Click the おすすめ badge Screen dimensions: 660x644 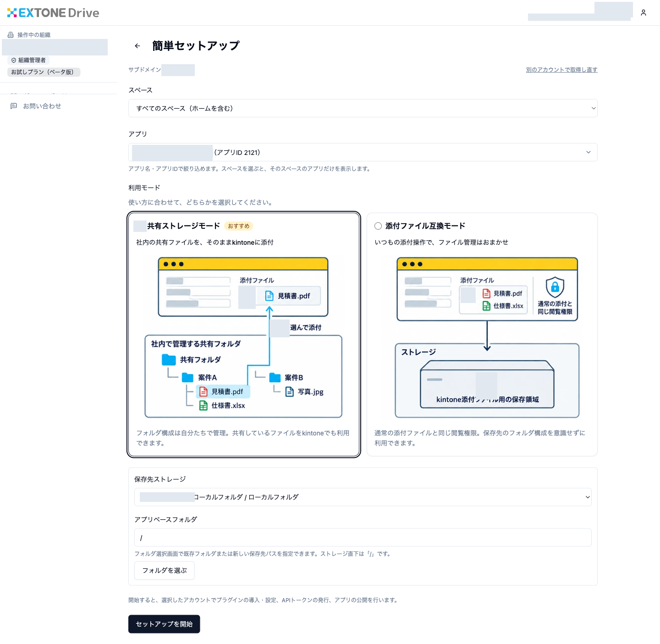point(238,226)
